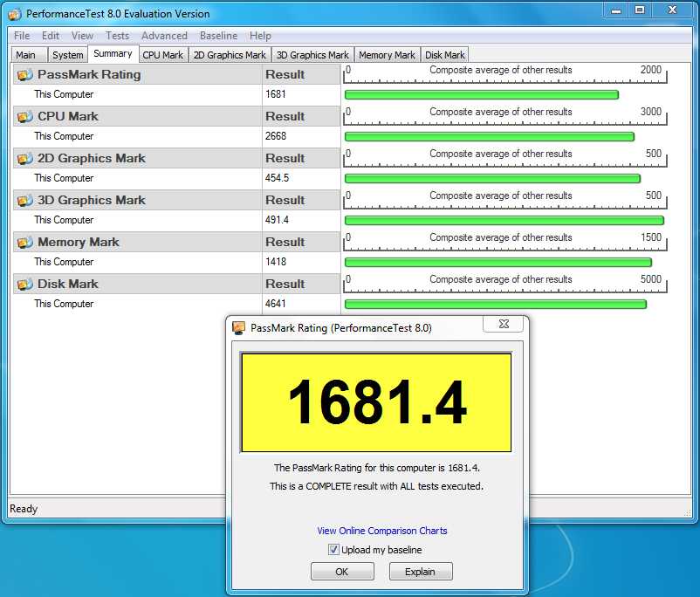The image size is (700, 597).
Task: Click the PerformanceTest title bar app icon
Action: [x=15, y=14]
